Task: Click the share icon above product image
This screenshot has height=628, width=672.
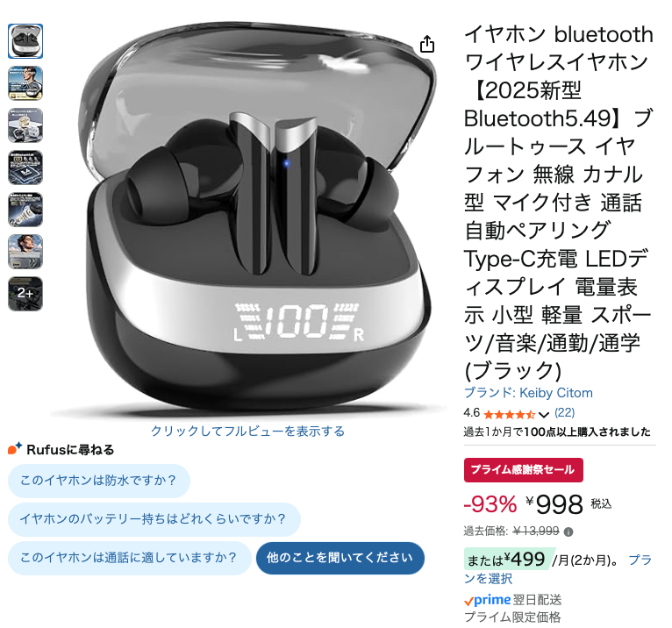Action: [427, 44]
